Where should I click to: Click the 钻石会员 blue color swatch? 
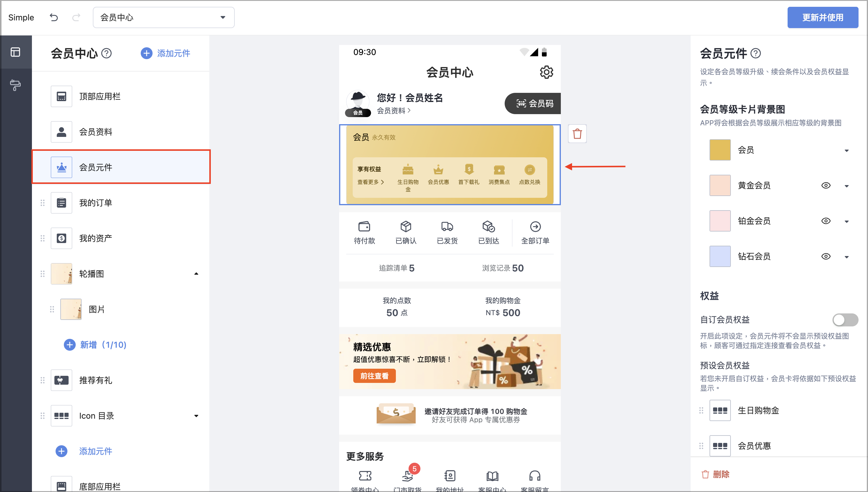pos(720,256)
